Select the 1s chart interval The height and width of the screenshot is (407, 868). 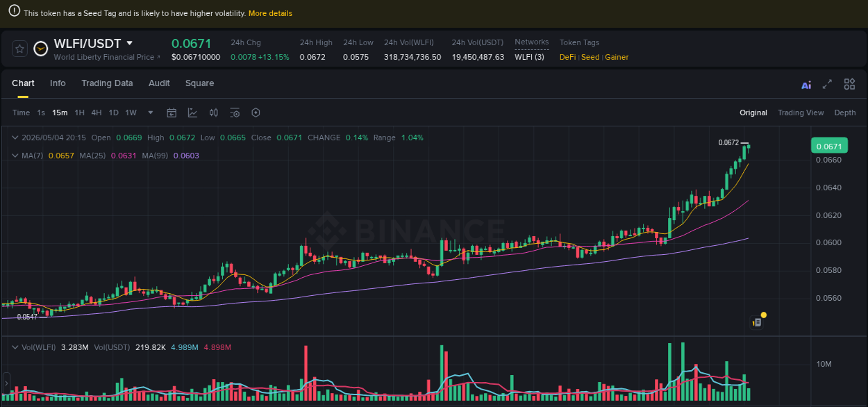41,113
